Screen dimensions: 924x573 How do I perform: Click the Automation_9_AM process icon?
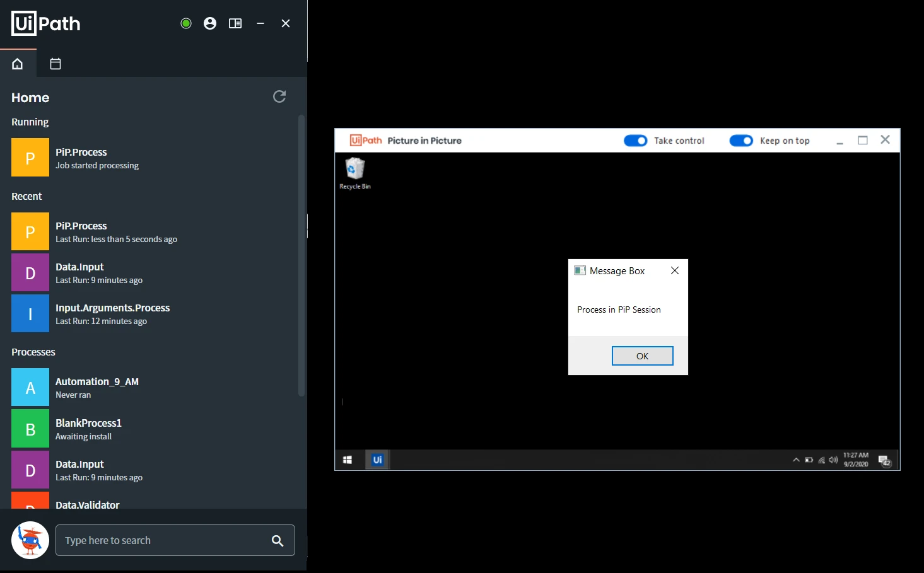[x=30, y=387]
